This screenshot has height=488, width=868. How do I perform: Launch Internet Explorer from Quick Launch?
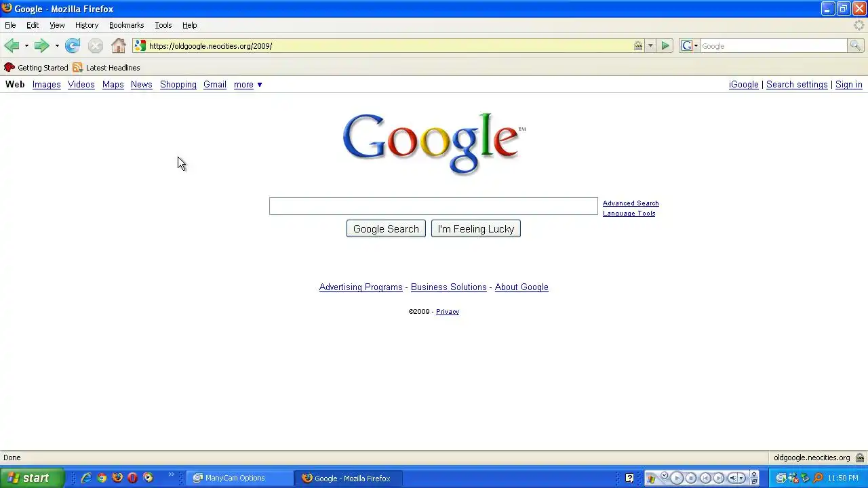[86, 478]
